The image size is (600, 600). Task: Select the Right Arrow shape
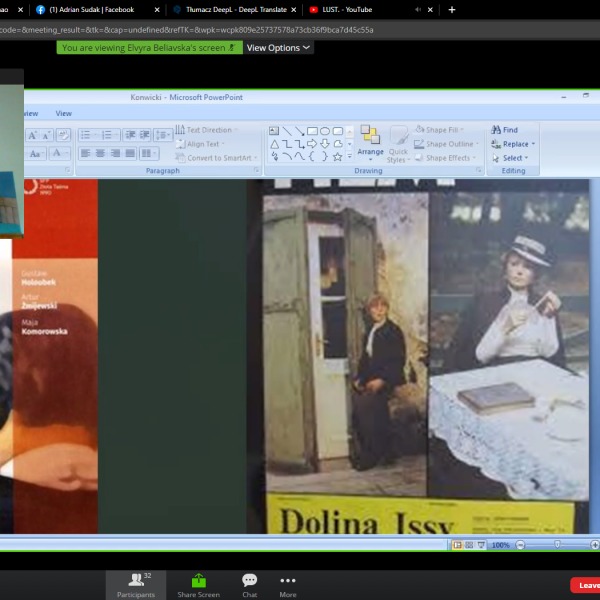312,144
